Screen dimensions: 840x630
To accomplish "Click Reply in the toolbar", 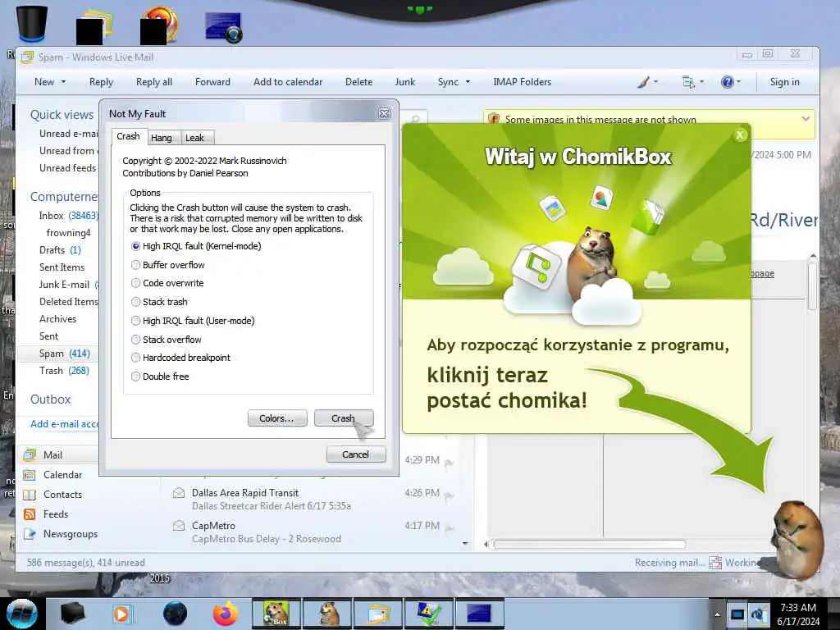I will (x=101, y=82).
